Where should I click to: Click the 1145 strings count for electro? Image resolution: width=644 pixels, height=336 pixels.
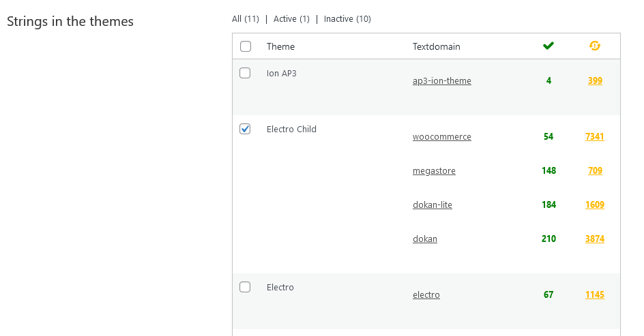tap(594, 294)
